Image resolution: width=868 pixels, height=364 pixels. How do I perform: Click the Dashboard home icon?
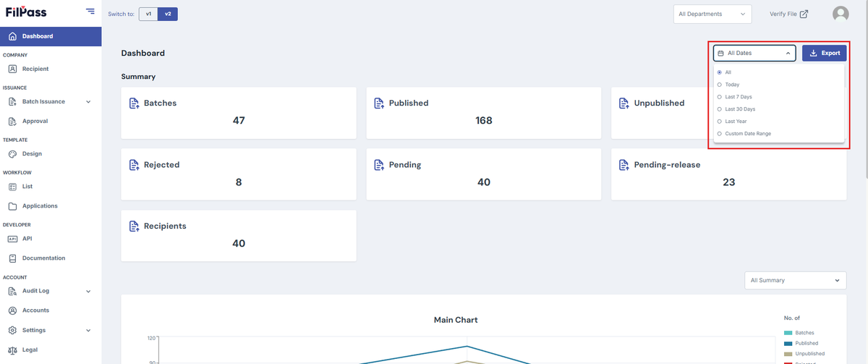12,36
